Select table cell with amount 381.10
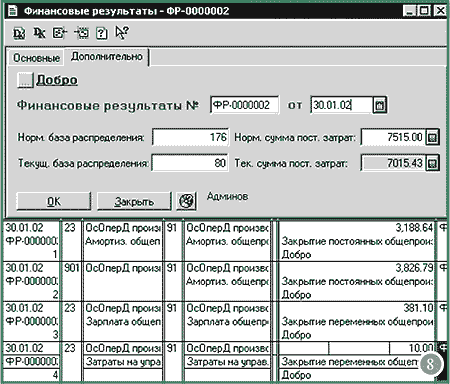The width and height of the screenshot is (450, 384). (x=357, y=308)
